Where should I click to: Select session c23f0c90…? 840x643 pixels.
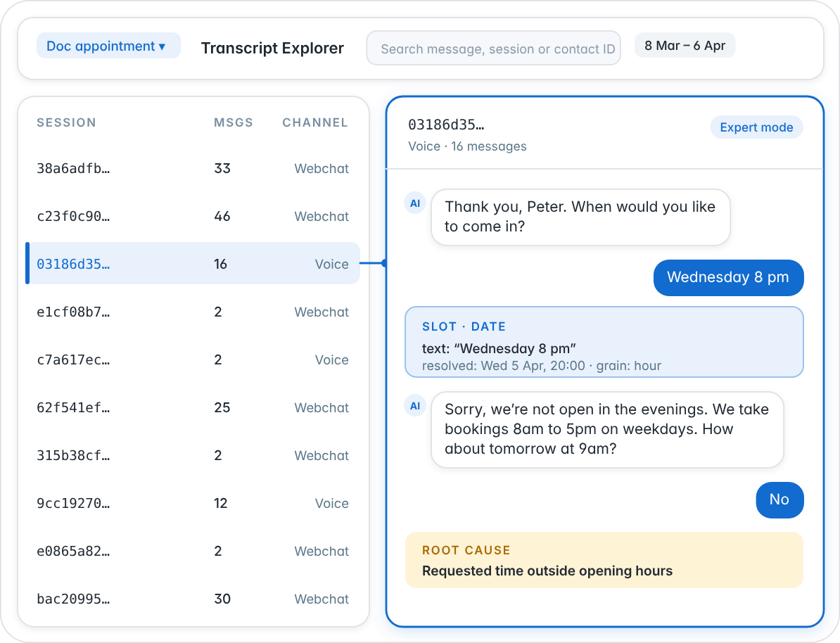click(193, 216)
